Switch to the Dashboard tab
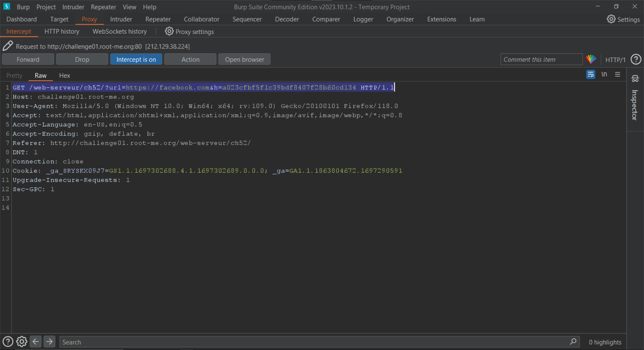Image resolution: width=644 pixels, height=350 pixels. point(21,19)
